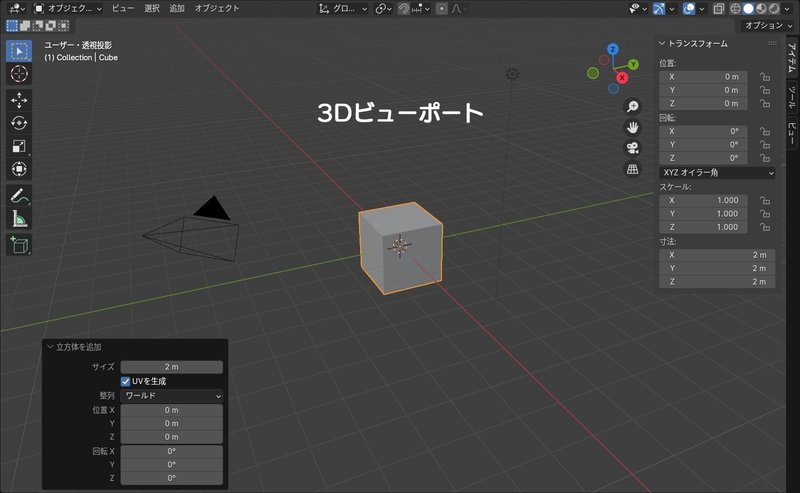This screenshot has width=800, height=493.
Task: Select solid viewport shading
Action: pos(748,9)
